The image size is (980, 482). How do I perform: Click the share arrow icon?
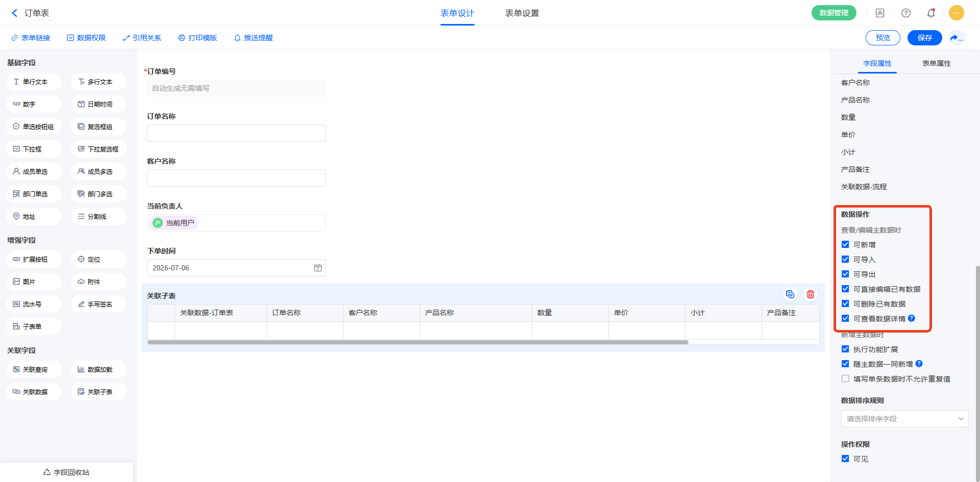coord(956,38)
